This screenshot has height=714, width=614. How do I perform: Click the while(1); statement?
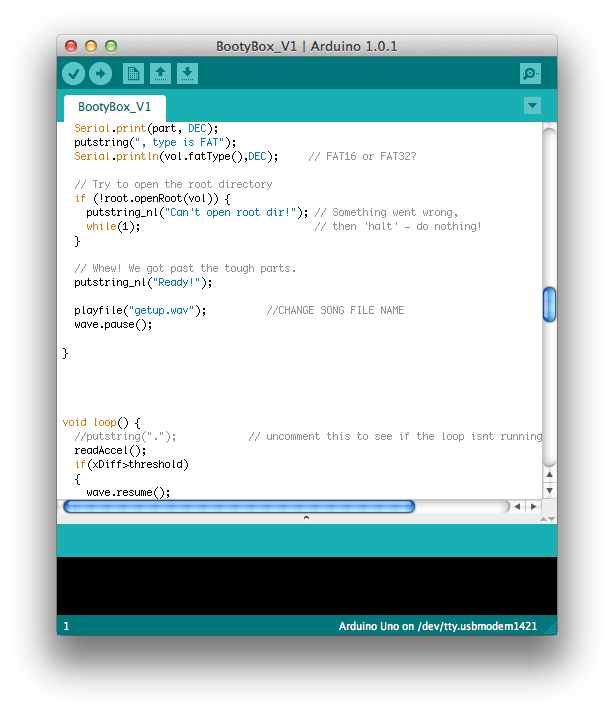coord(113,226)
